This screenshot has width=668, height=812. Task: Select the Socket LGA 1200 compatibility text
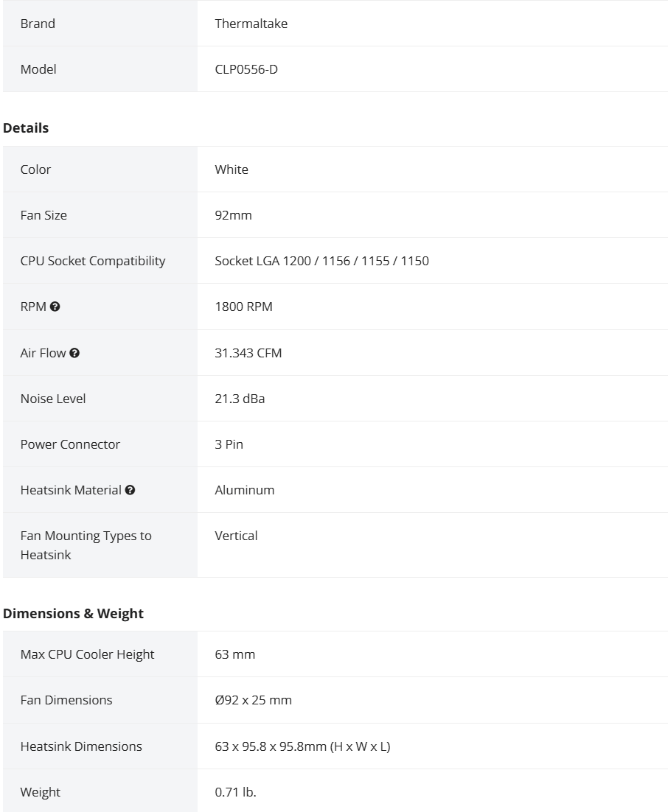tap(321, 261)
